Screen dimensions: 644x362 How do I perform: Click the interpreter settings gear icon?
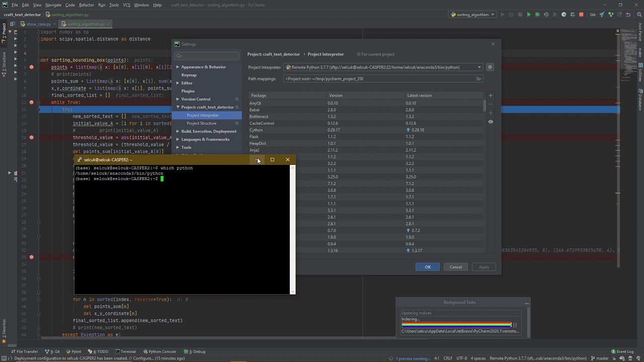click(490, 67)
